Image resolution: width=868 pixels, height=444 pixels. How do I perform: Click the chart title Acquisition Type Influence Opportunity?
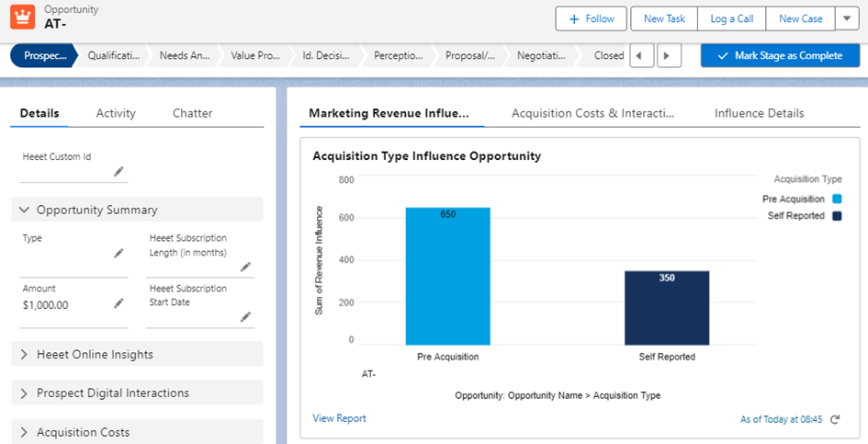pos(427,156)
